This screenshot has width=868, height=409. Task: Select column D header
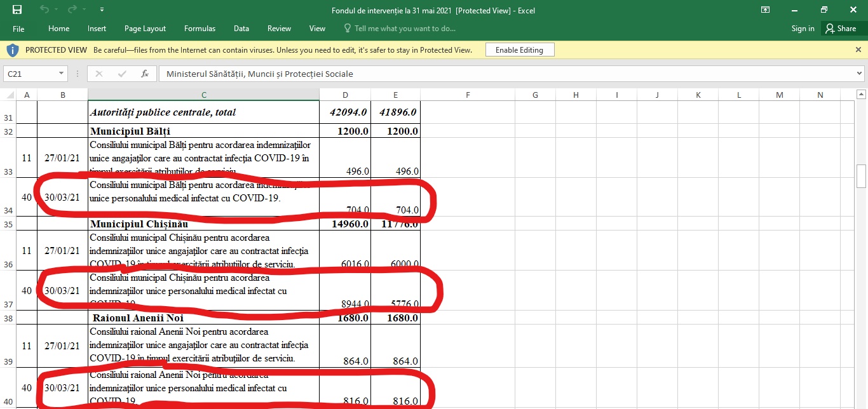[345, 95]
